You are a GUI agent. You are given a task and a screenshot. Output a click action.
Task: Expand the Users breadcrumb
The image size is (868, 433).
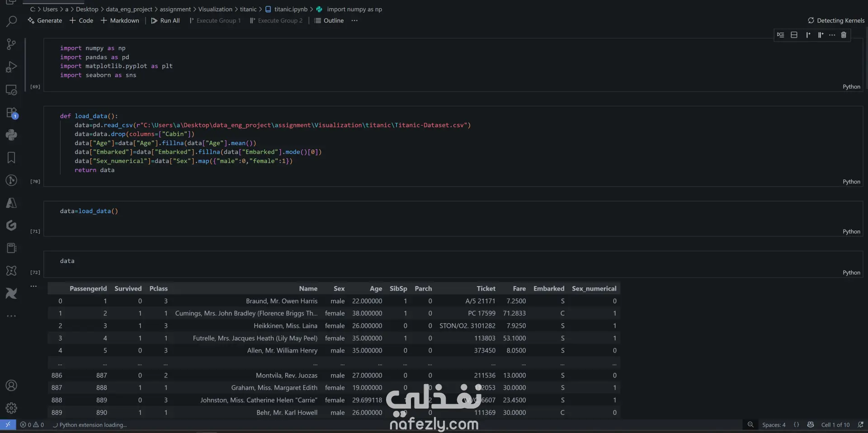click(x=50, y=9)
